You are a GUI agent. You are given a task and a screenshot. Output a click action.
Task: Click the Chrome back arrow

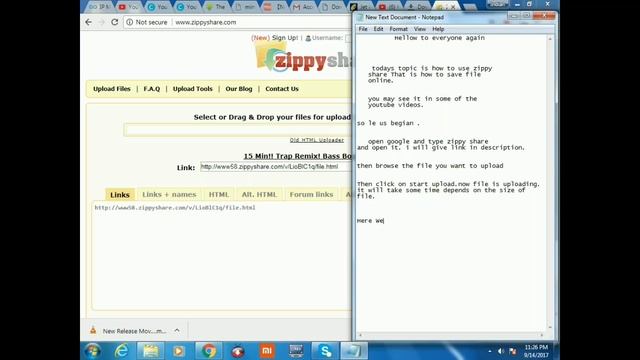(89, 22)
